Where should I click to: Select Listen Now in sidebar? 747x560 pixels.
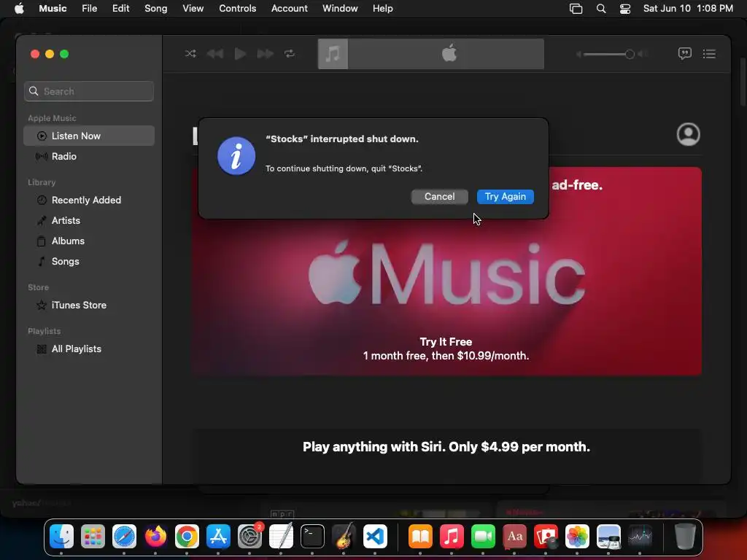pos(89,136)
